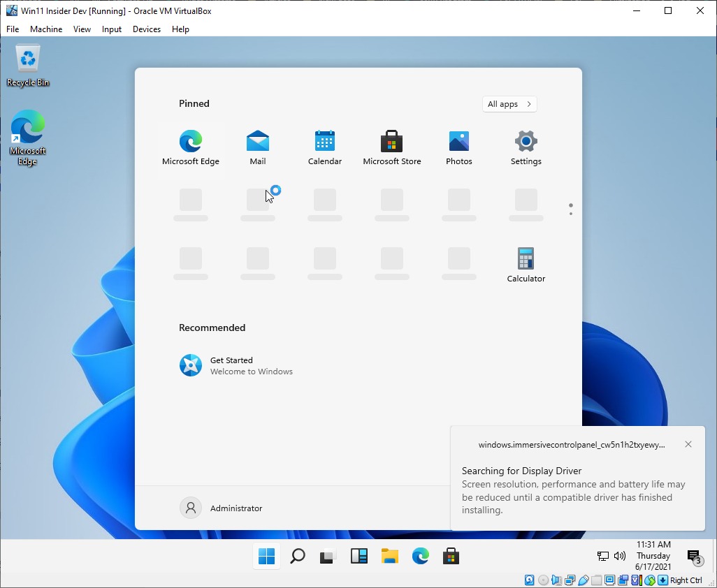Click the "Recommended" section heading
Viewport: 717px width, 588px height.
pyautogui.click(x=212, y=328)
